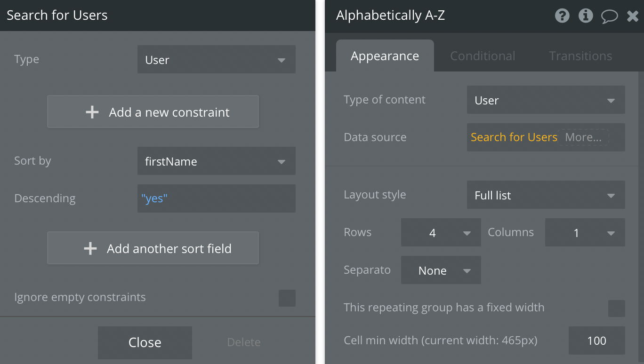Open the help question mark icon
644x364 pixels.
(x=562, y=16)
